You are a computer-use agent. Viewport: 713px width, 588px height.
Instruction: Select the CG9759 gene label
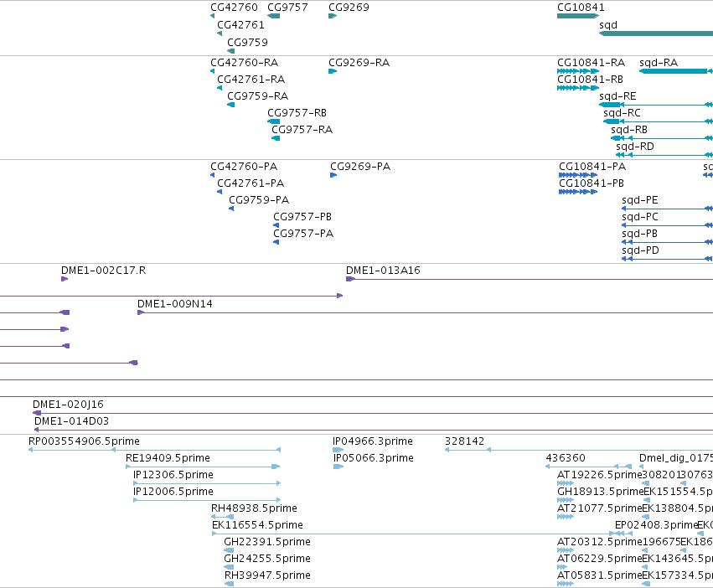247,42
